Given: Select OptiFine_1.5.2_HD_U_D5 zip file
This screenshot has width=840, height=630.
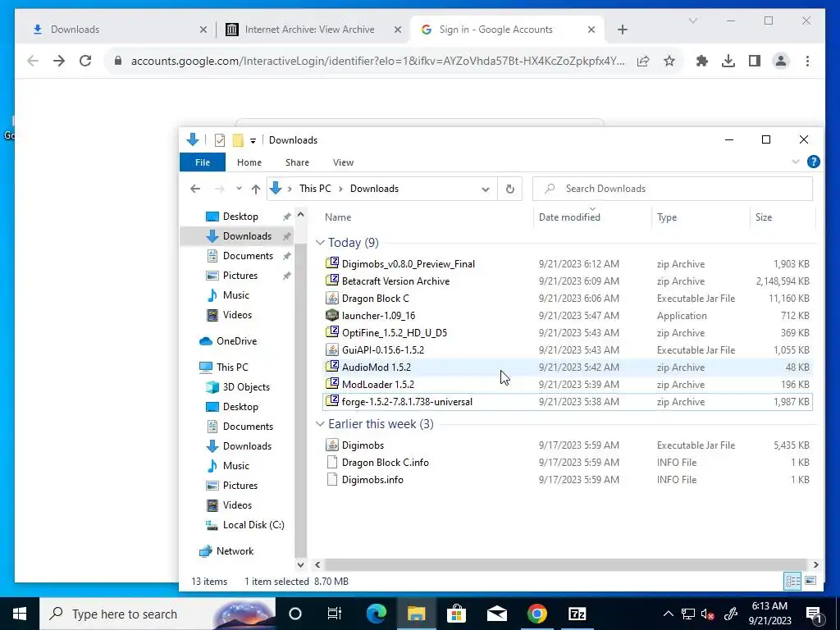Looking at the screenshot, I should pos(567,333).
